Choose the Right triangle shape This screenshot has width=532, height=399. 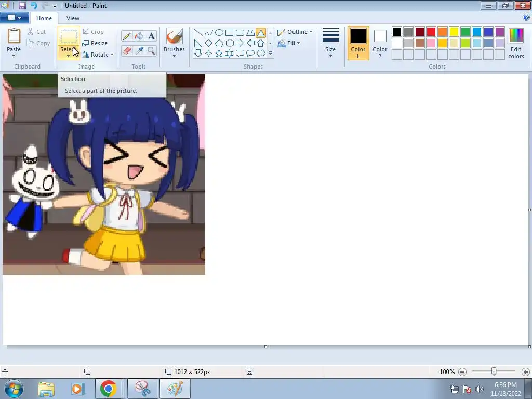(198, 43)
